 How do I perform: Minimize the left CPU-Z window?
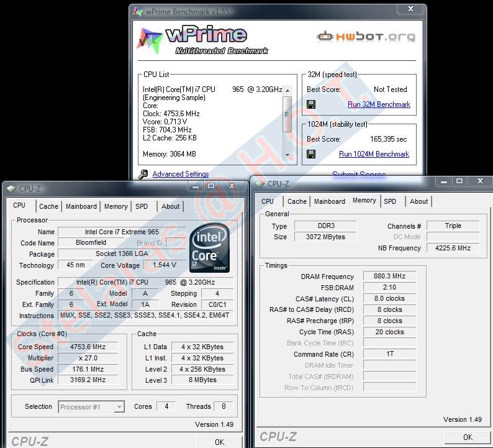tap(196, 186)
